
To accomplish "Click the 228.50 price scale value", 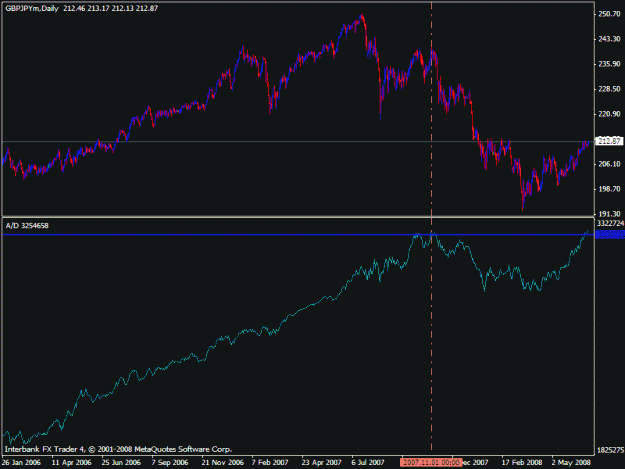I will [x=609, y=89].
